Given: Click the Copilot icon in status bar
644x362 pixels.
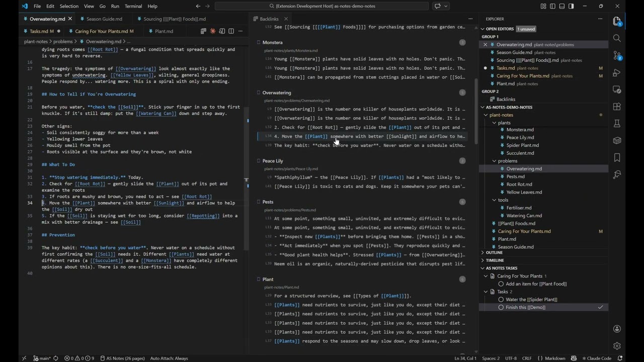Looking at the screenshot, I should click(574, 358).
